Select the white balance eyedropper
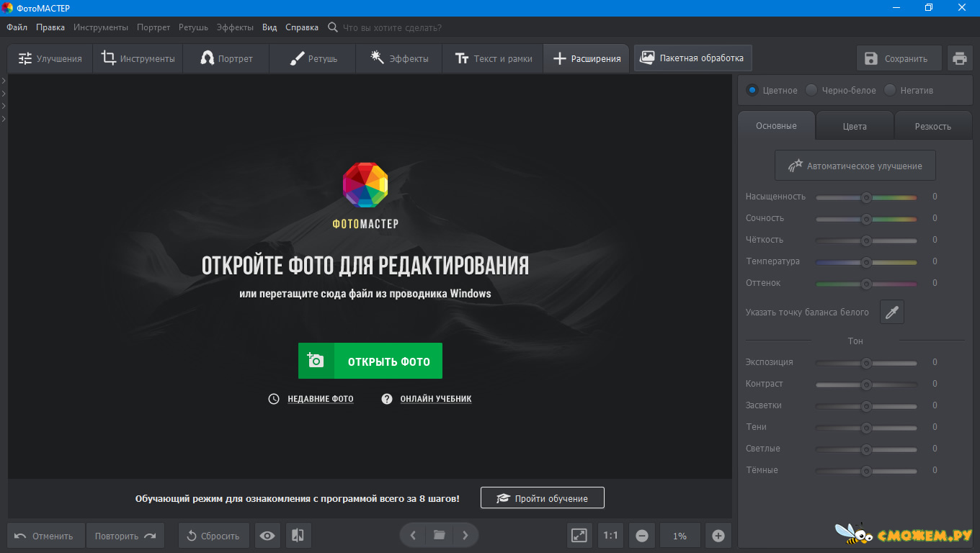This screenshot has width=980, height=553. click(892, 312)
